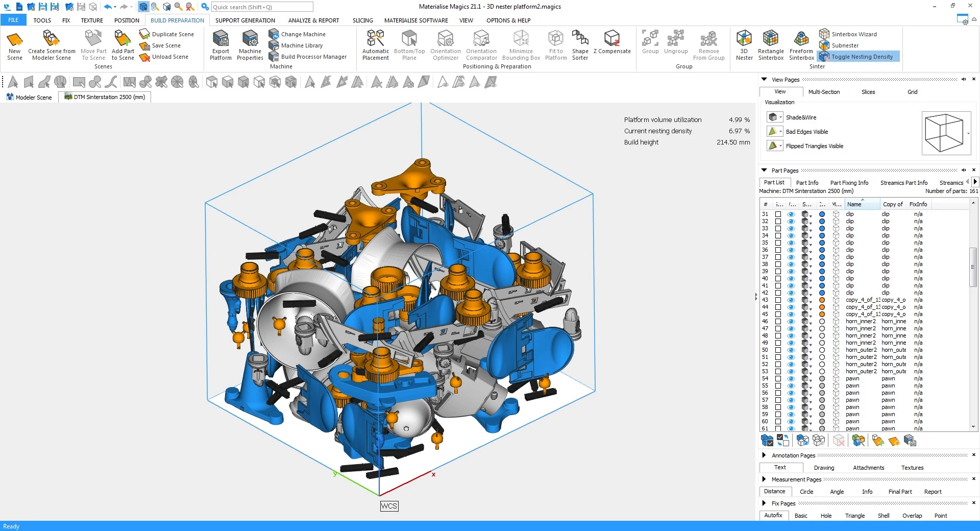The image size is (980, 531).
Task: Click the Automatic Placement icon
Action: 375,39
